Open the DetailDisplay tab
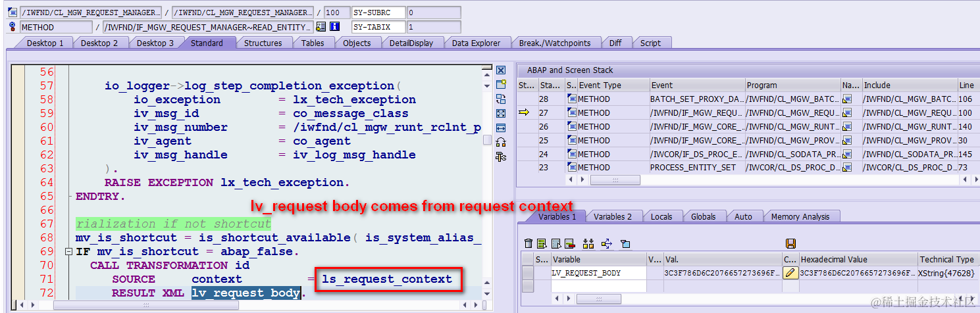This screenshot has width=980, height=313. 411,43
